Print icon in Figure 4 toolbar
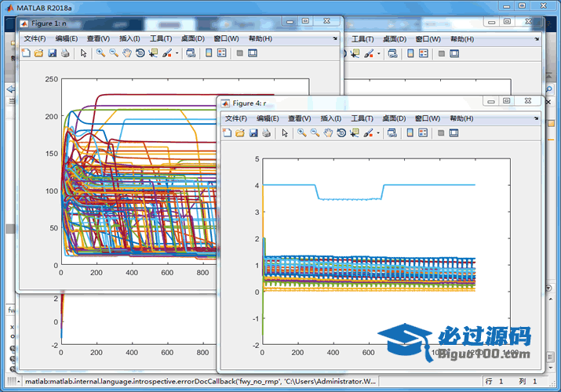 [x=266, y=133]
